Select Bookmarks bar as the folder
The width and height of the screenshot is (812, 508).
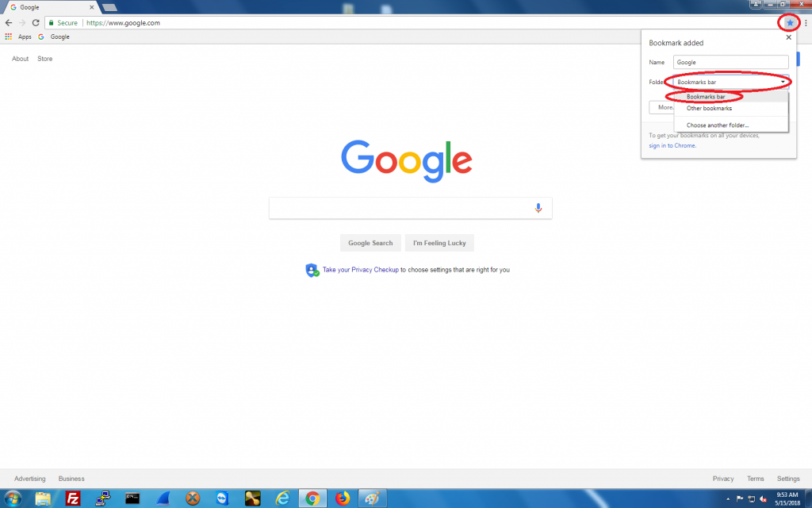pyautogui.click(x=707, y=97)
